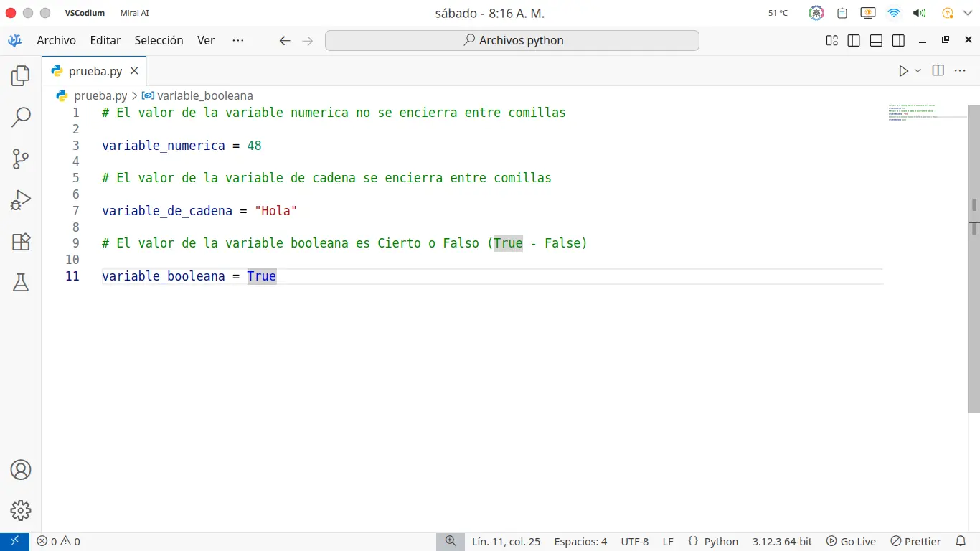
Task: Open the display brightness tray icon
Action: [x=868, y=13]
